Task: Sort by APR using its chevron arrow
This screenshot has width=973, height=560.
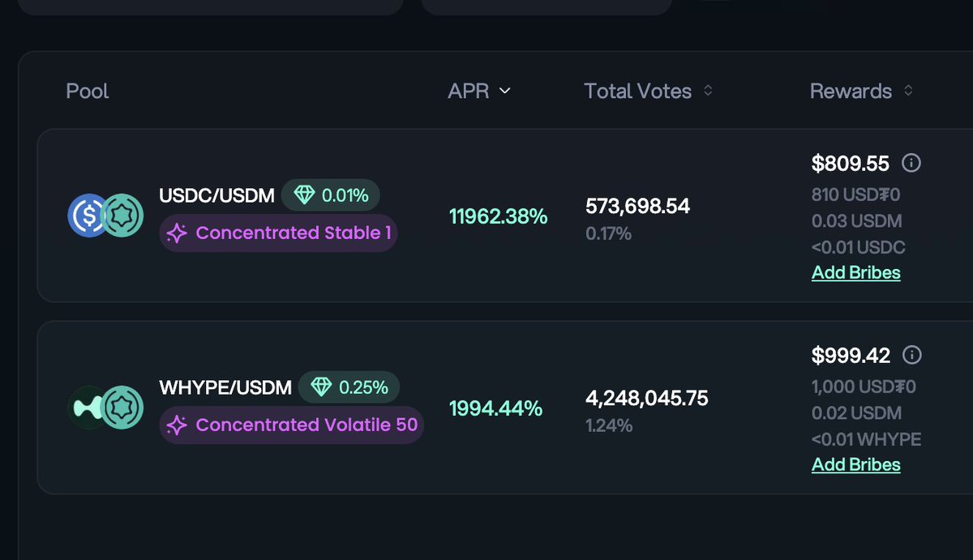Action: 505,92
